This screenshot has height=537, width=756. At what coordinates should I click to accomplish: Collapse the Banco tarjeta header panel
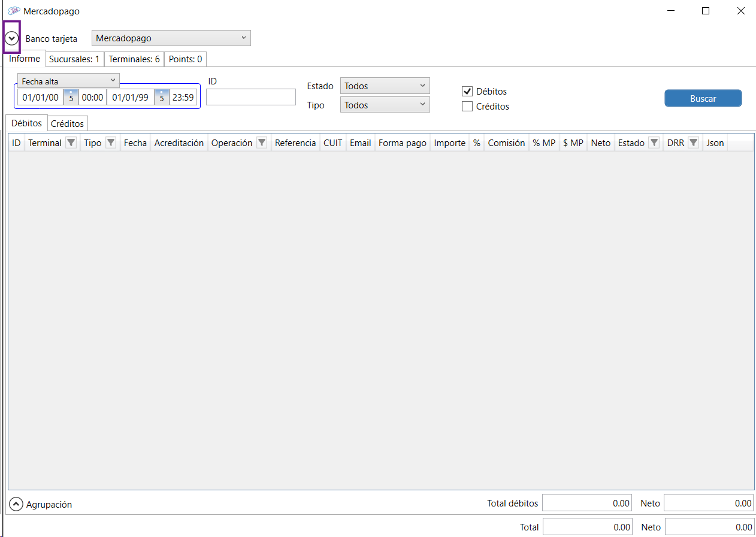pos(12,38)
